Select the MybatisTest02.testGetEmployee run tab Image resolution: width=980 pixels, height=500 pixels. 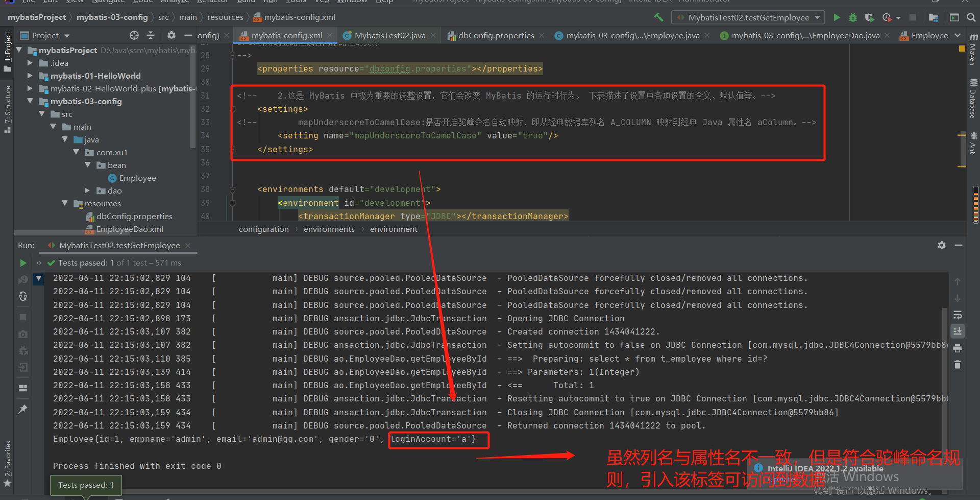(x=119, y=245)
